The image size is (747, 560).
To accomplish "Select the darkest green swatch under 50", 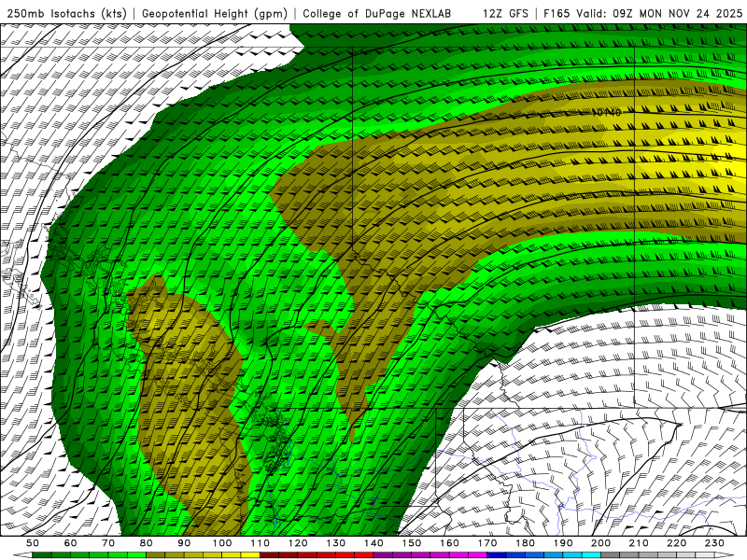I will pos(42,555).
